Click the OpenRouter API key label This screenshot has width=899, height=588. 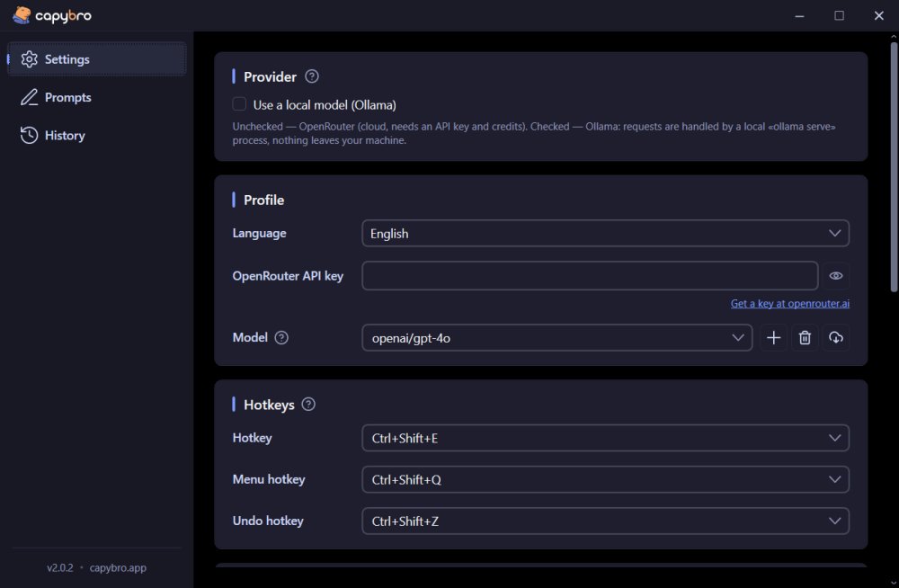point(288,276)
